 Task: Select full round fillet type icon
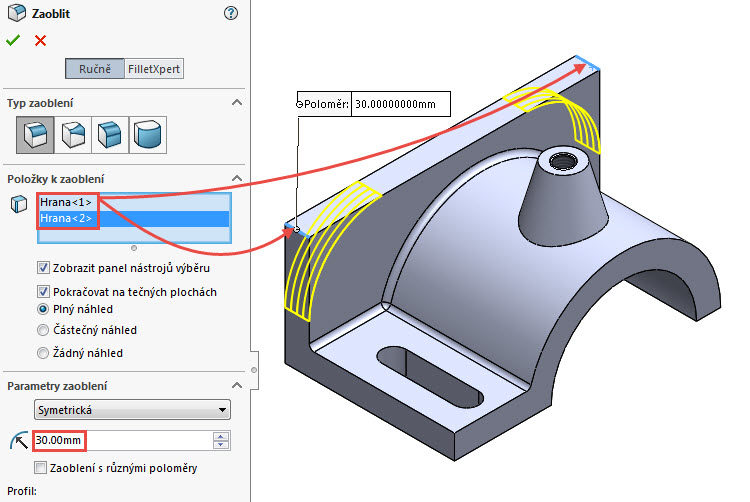click(148, 135)
